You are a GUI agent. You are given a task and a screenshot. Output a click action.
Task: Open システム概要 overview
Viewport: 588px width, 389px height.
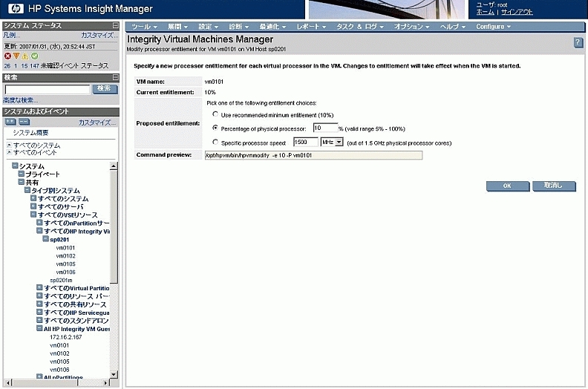[30, 133]
